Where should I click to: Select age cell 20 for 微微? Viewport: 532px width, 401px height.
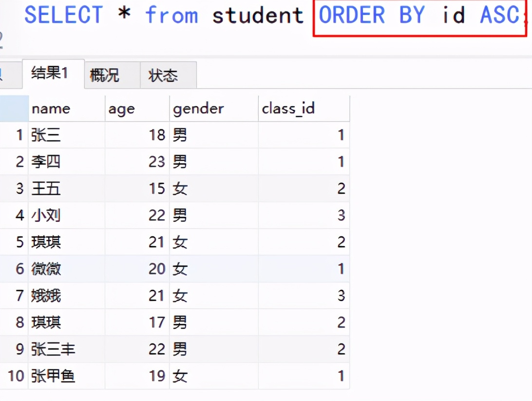(137, 269)
